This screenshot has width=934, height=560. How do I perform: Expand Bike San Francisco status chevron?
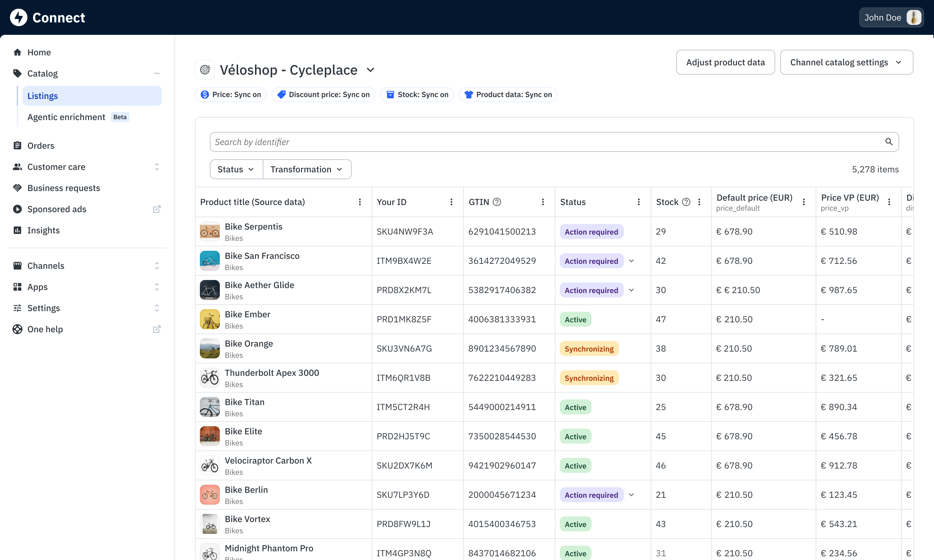[x=631, y=261]
